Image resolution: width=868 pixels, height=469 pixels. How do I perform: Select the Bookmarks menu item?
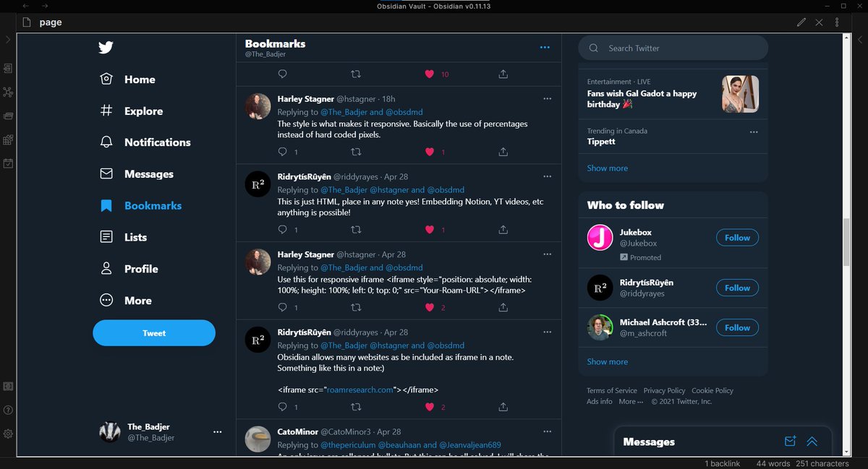tap(141, 206)
